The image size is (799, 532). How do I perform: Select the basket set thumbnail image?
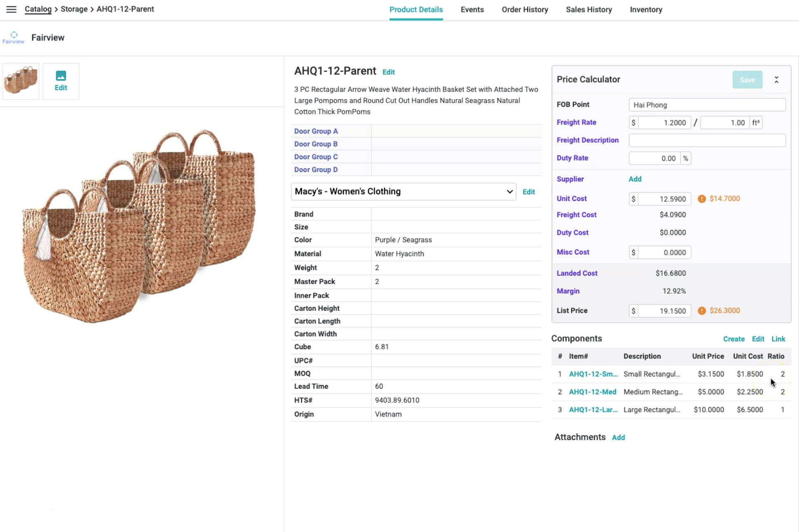(x=21, y=81)
